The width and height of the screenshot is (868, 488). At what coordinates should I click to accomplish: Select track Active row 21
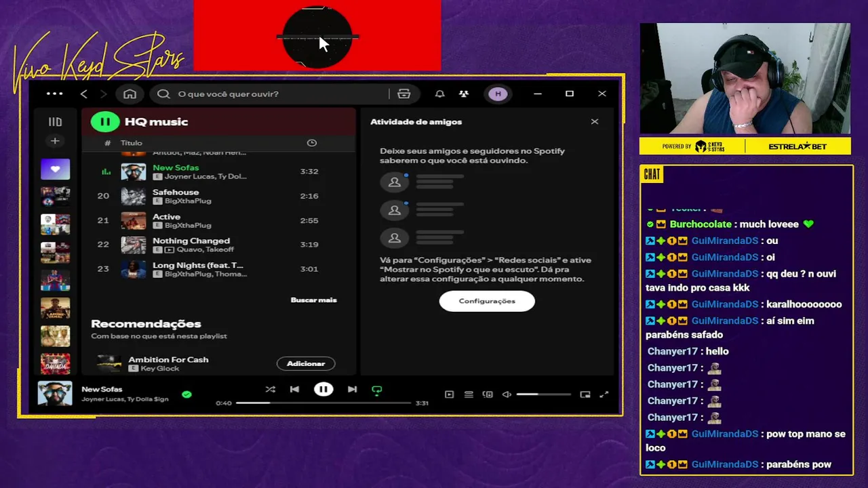pyautogui.click(x=218, y=220)
